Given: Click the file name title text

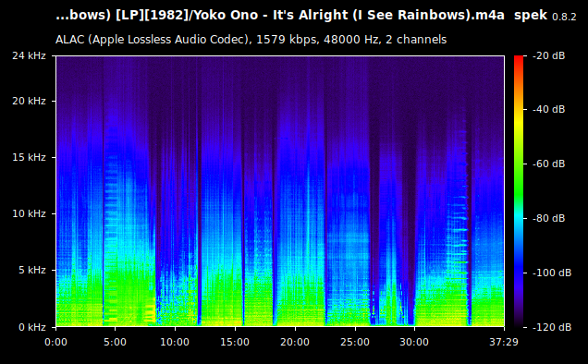Looking at the screenshot, I should 280,15.
